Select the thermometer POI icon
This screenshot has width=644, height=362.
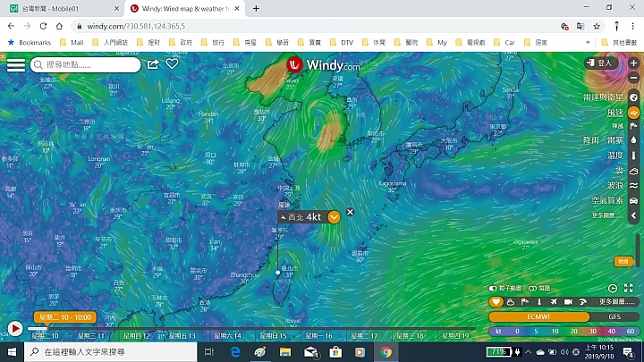pyautogui.click(x=539, y=302)
